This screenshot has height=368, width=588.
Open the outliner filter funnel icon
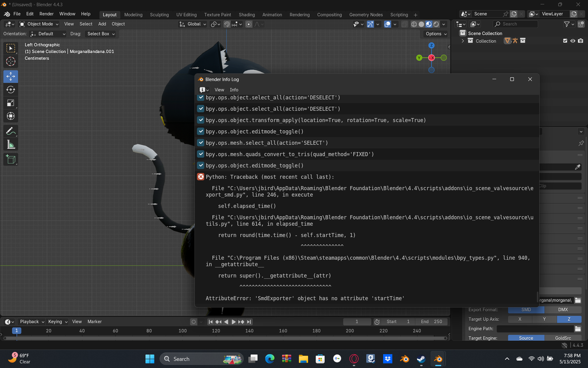pos(567,24)
